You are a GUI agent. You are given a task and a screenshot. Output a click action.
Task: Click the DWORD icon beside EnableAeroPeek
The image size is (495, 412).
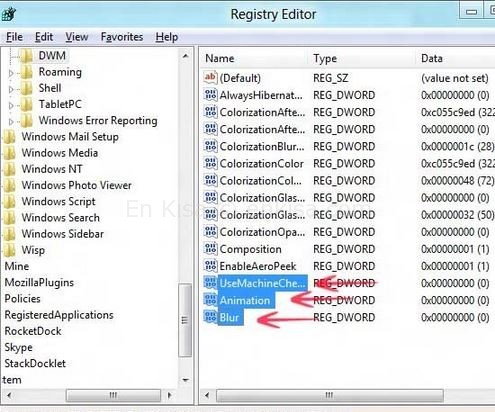pyautogui.click(x=210, y=266)
